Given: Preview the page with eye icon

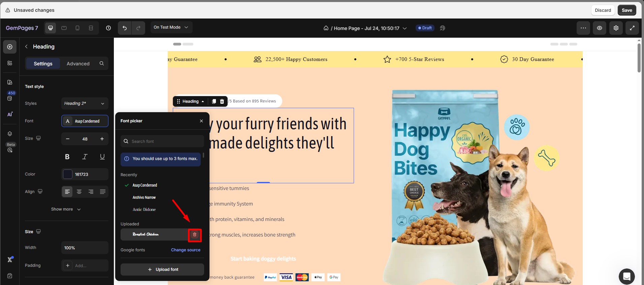Looking at the screenshot, I should point(600,28).
